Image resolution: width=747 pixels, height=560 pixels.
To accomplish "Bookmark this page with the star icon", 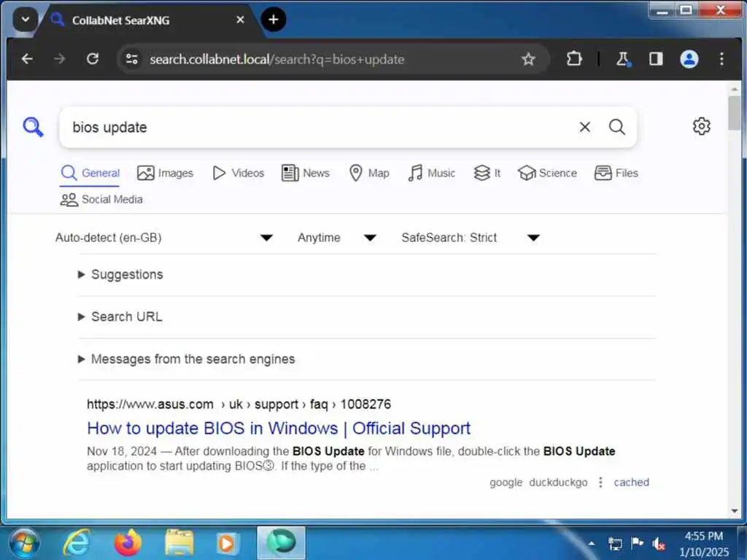I will [x=528, y=59].
